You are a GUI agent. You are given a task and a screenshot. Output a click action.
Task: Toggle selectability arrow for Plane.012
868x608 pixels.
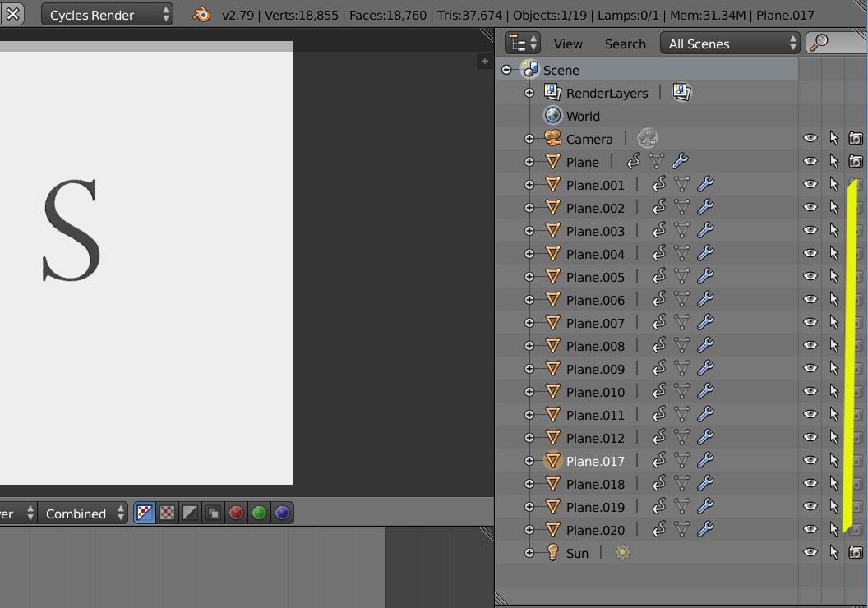834,438
